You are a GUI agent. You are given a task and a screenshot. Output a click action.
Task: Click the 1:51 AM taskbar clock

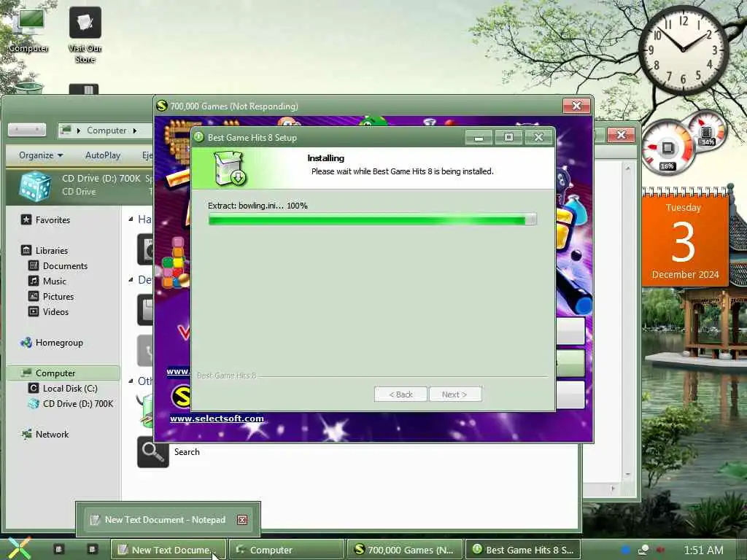coord(703,550)
